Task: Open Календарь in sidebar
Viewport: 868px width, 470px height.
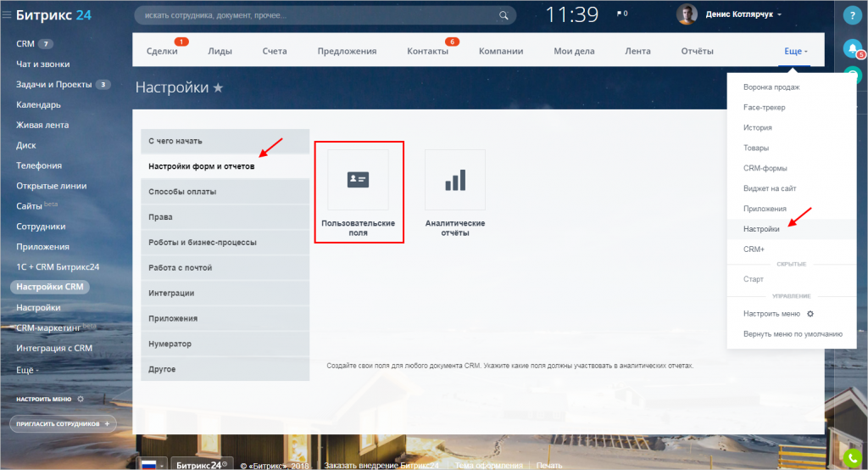Action: click(38, 104)
